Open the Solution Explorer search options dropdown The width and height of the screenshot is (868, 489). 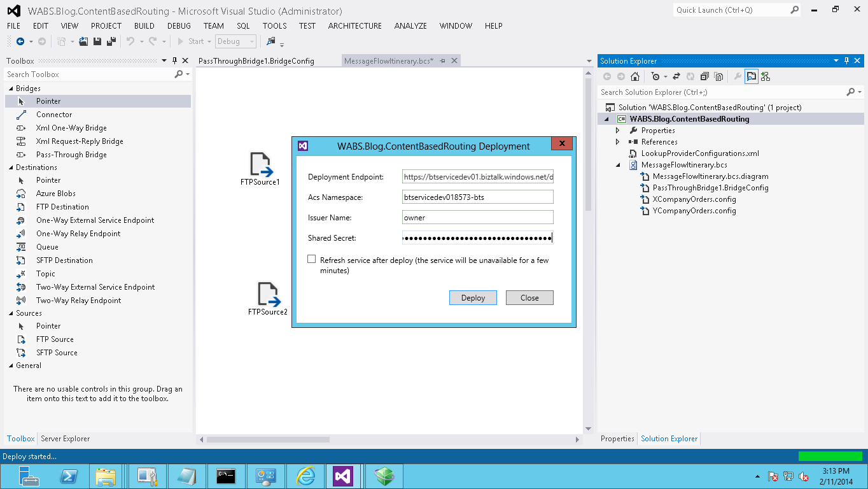[858, 92]
